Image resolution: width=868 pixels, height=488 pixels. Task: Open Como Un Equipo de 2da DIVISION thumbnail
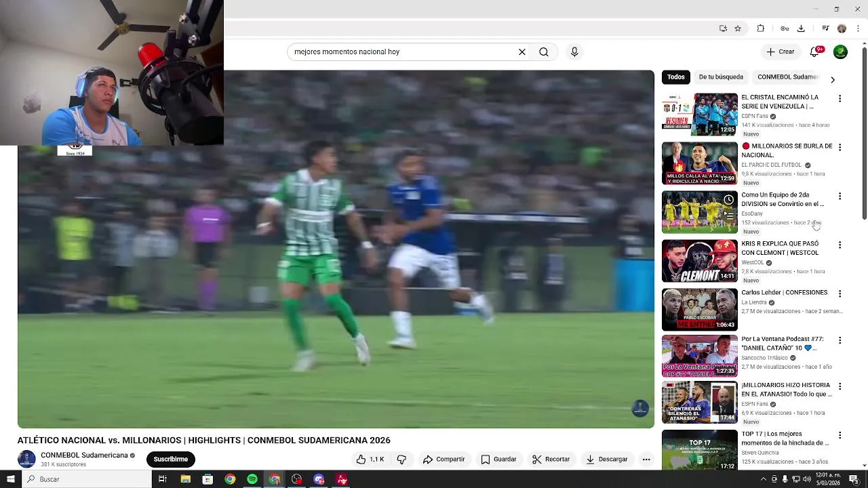click(x=699, y=211)
